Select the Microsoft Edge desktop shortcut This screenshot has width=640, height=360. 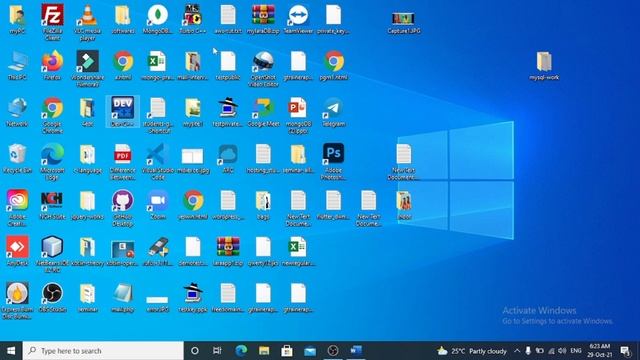pyautogui.click(x=52, y=154)
